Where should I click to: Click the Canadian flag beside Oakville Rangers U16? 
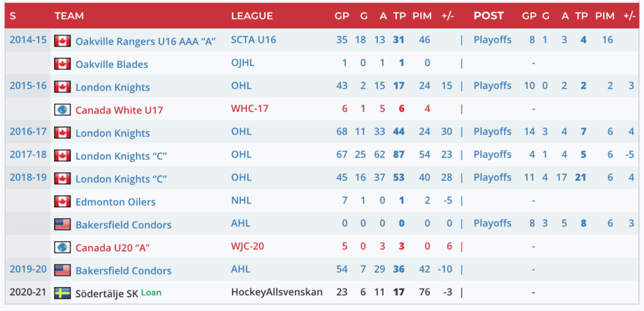coord(62,41)
